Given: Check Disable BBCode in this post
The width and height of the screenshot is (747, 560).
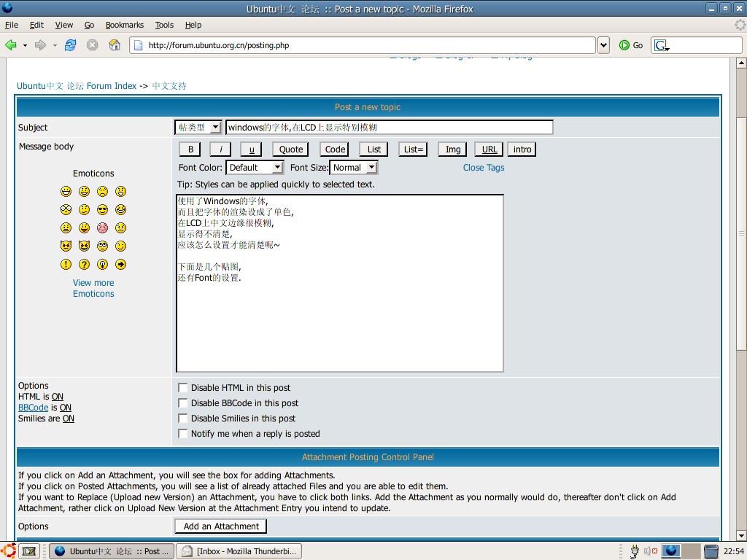Looking at the screenshot, I should [x=182, y=402].
